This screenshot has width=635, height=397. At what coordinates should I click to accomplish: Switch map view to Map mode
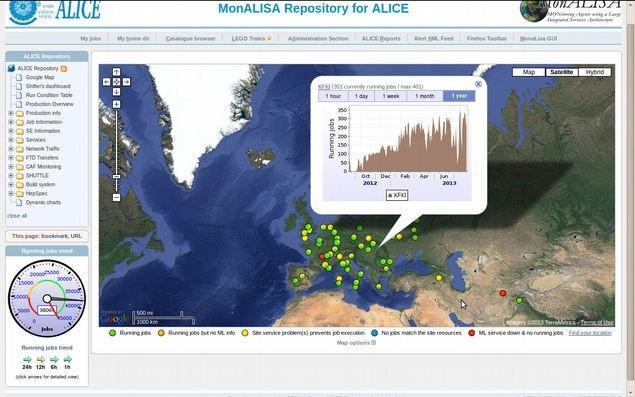pyautogui.click(x=528, y=72)
